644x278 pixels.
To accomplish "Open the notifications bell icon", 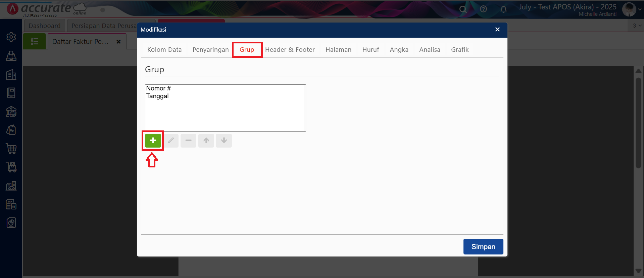I will [x=503, y=9].
